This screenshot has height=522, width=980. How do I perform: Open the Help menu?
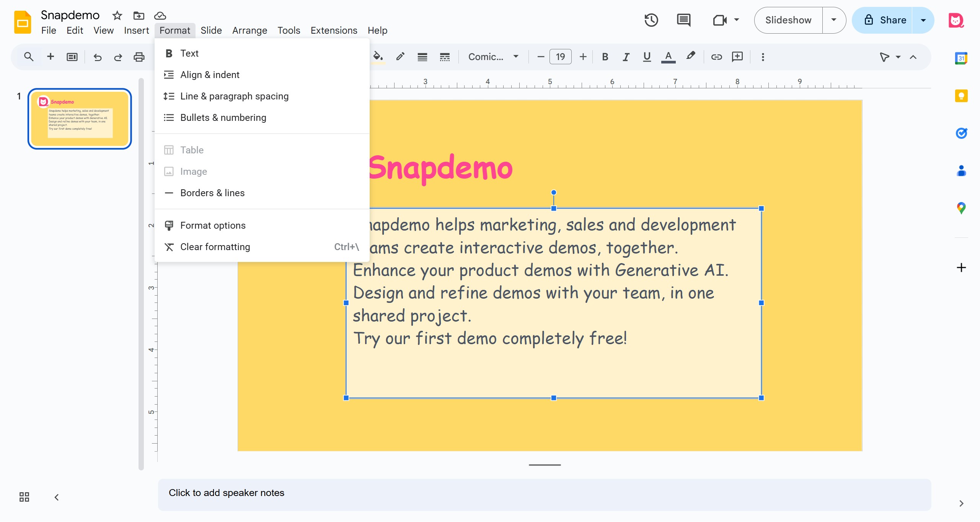pyautogui.click(x=377, y=31)
